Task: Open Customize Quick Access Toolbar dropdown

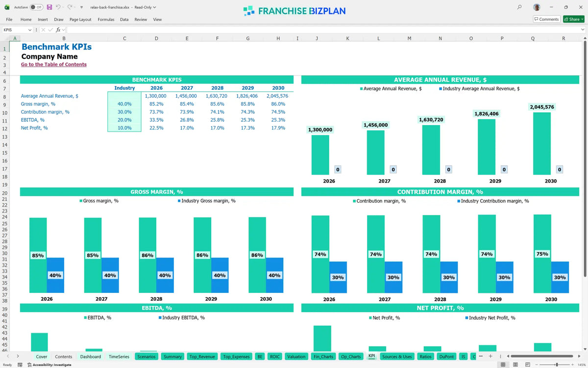Action: click(x=81, y=7)
